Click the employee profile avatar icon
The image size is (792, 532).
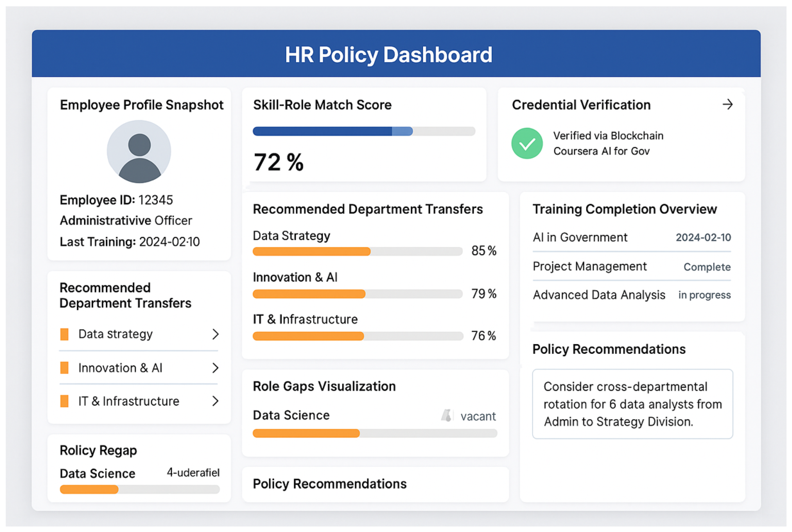(139, 152)
